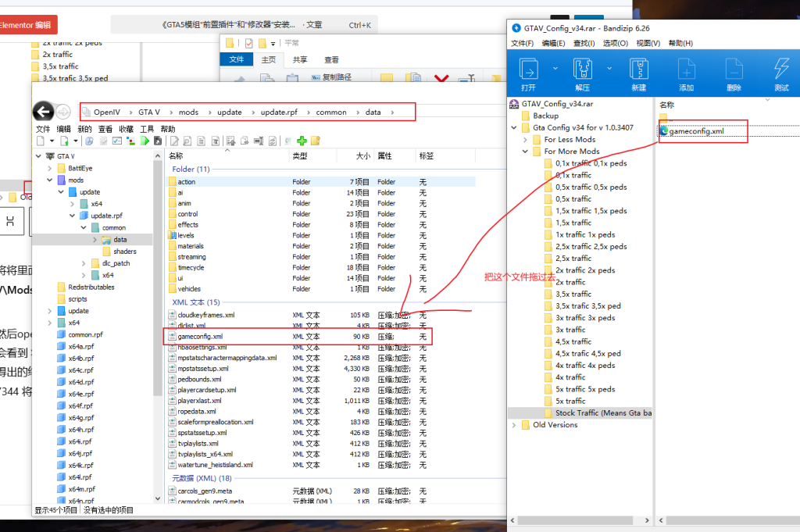Open the dropdown arrow beside Bandizip Open button
The image size is (800, 532).
pos(555,68)
